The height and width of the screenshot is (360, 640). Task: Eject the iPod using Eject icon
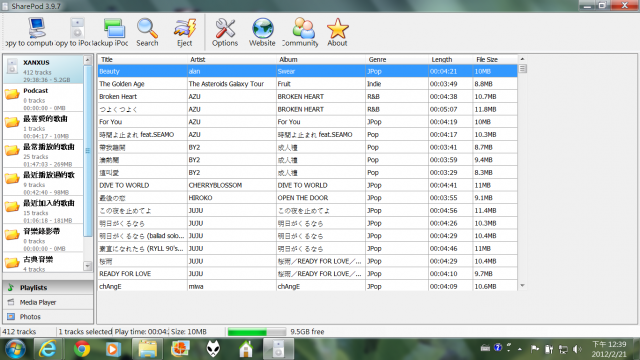(x=184, y=32)
